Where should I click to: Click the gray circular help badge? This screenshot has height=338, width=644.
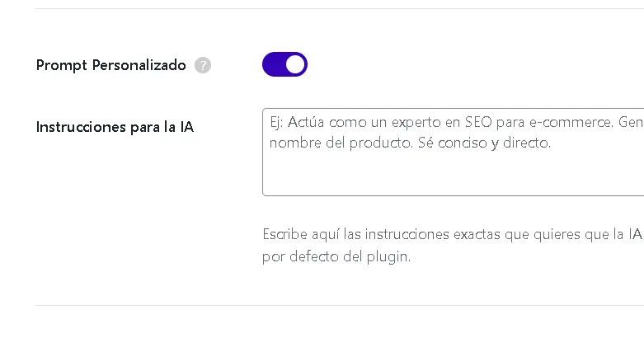click(203, 65)
